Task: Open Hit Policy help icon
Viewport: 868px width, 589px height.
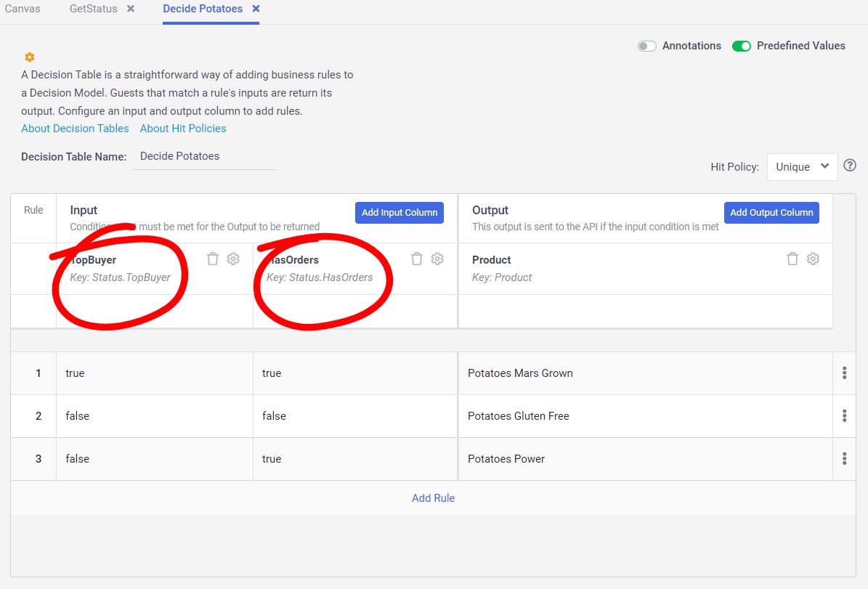Action: point(850,166)
